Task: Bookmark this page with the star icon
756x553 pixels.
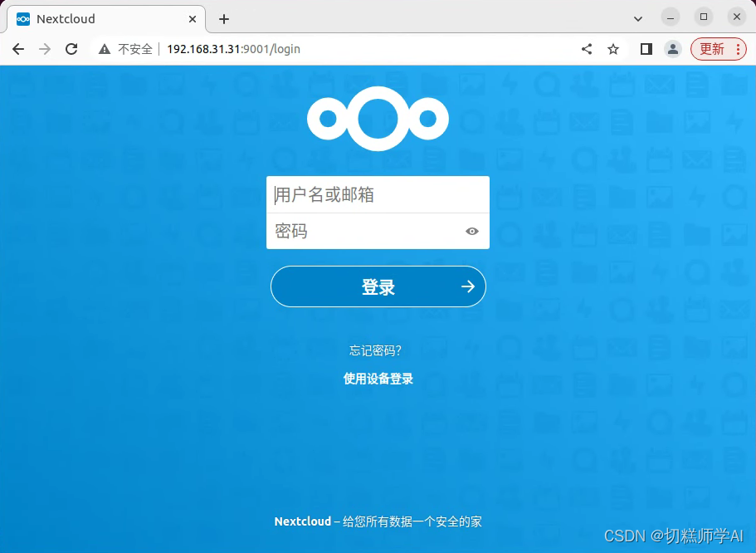Action: click(612, 49)
